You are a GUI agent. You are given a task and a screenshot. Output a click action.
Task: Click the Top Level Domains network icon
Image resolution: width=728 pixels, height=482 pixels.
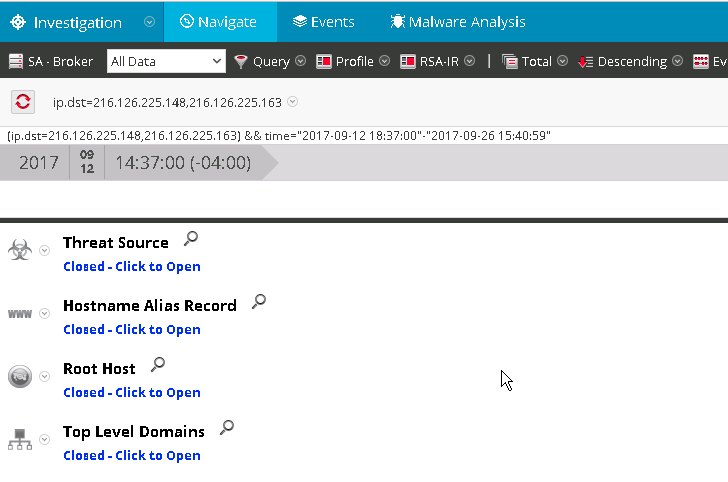tap(20, 439)
